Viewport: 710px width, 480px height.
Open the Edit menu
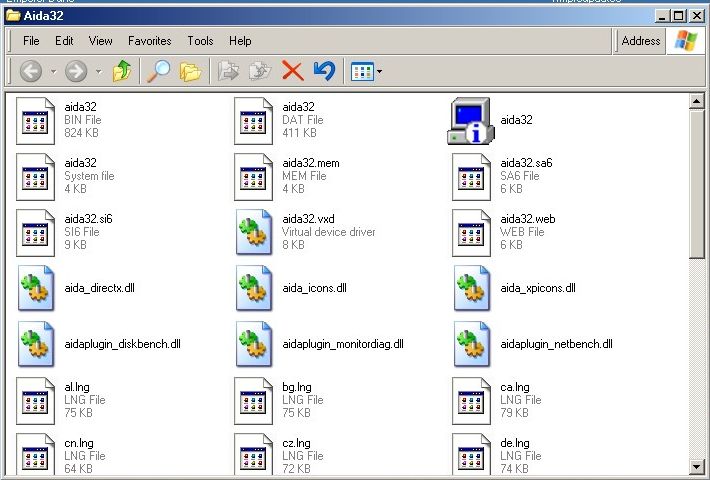pyautogui.click(x=64, y=41)
